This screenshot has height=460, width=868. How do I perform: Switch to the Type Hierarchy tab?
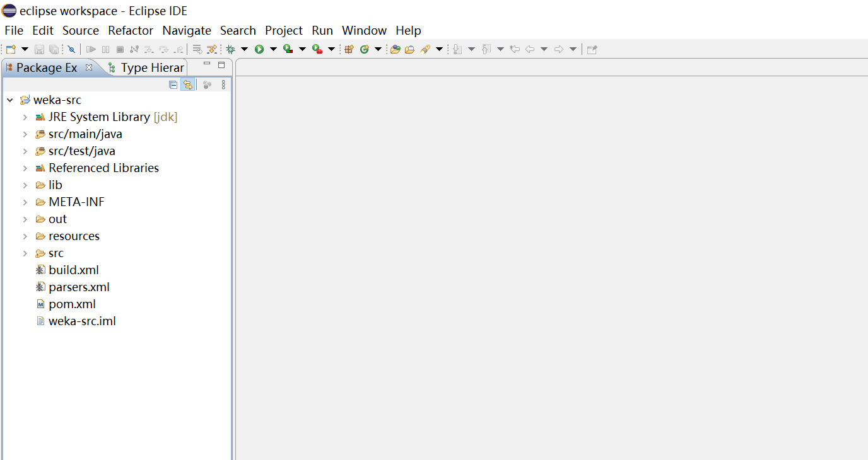pyautogui.click(x=146, y=67)
